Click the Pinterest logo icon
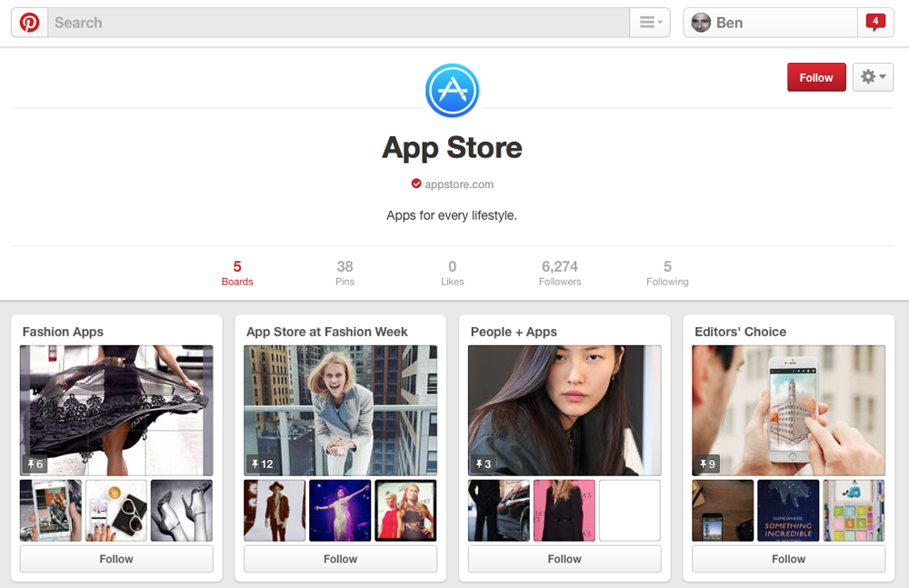The image size is (909, 588). [x=28, y=21]
